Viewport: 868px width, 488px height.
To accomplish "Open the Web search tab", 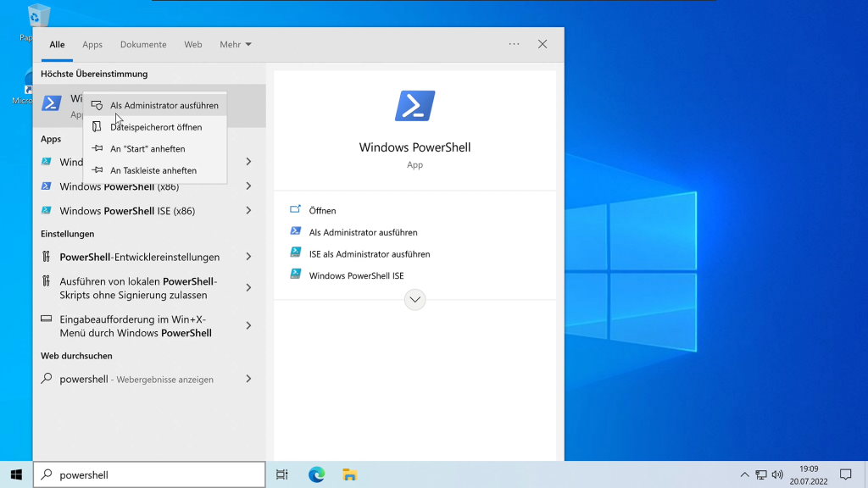I will tap(193, 44).
